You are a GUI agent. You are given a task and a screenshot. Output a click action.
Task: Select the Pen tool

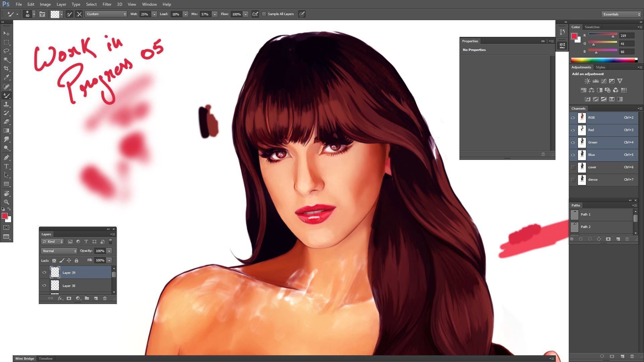6,158
